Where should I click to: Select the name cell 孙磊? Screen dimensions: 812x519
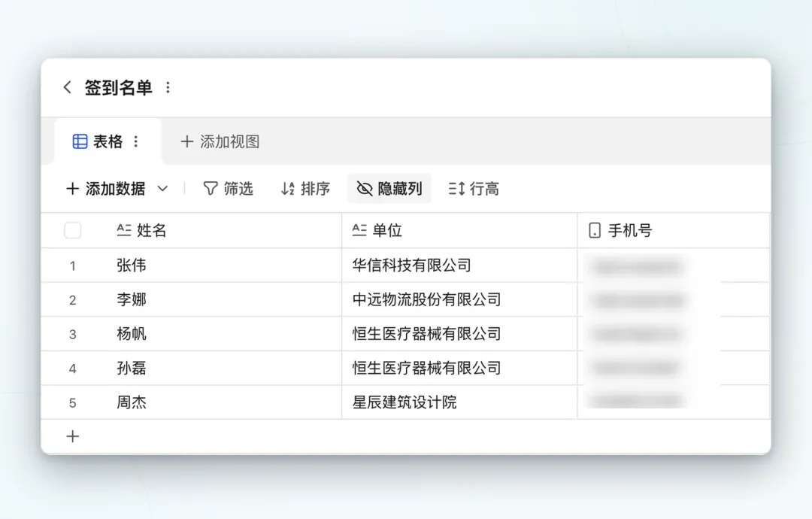(x=223, y=368)
